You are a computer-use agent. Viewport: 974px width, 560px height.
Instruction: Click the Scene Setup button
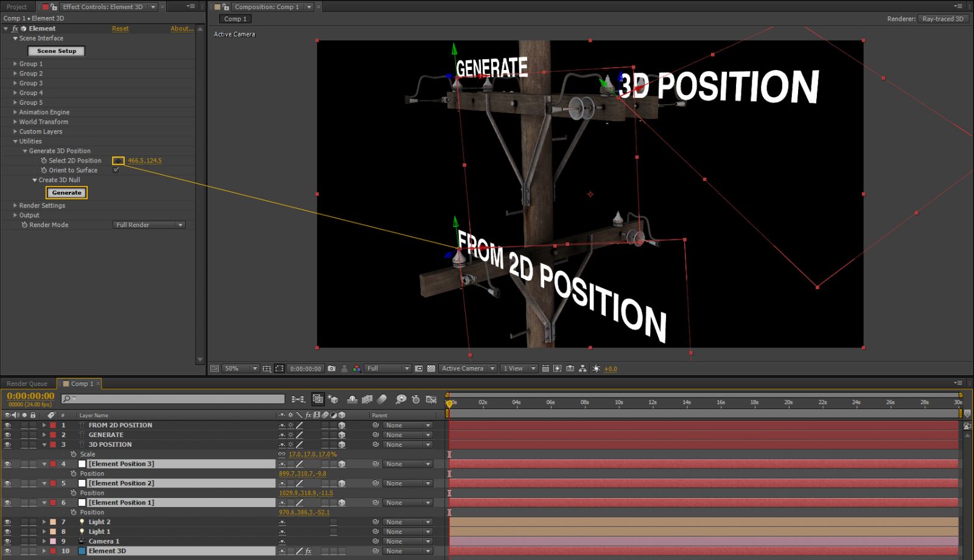(57, 51)
